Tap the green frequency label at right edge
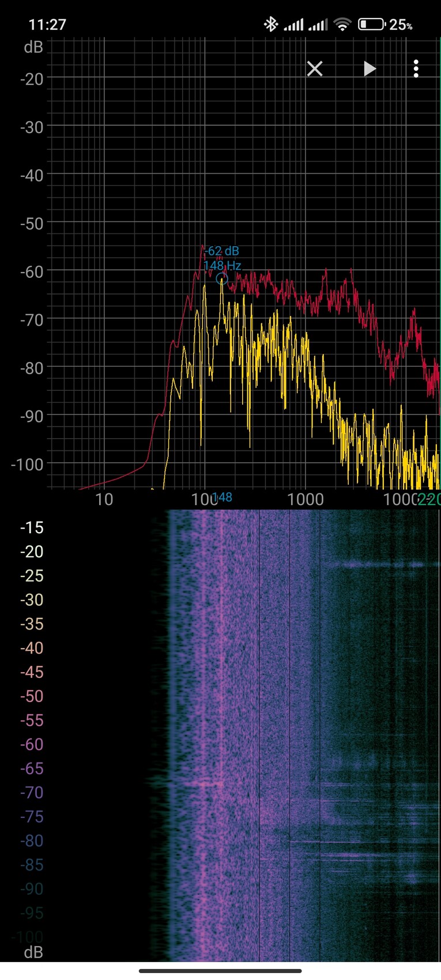Screen dimensions: 441x980 tap(430, 499)
